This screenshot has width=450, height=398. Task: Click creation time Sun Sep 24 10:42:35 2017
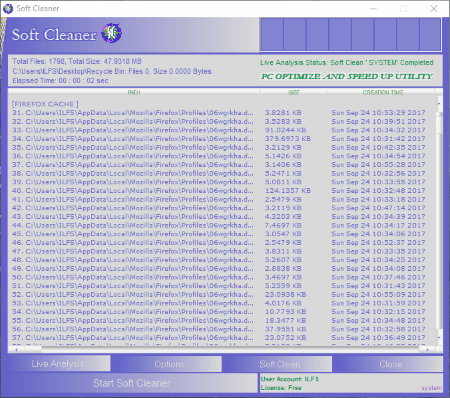pyautogui.click(x=378, y=147)
